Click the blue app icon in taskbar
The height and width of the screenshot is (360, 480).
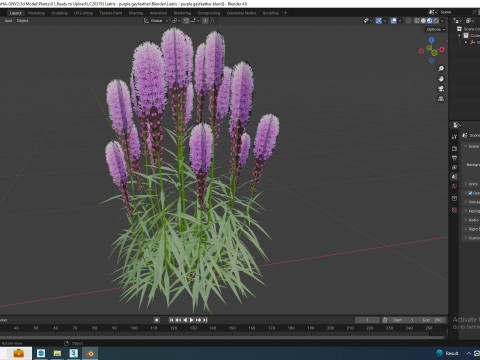[x=41, y=353]
